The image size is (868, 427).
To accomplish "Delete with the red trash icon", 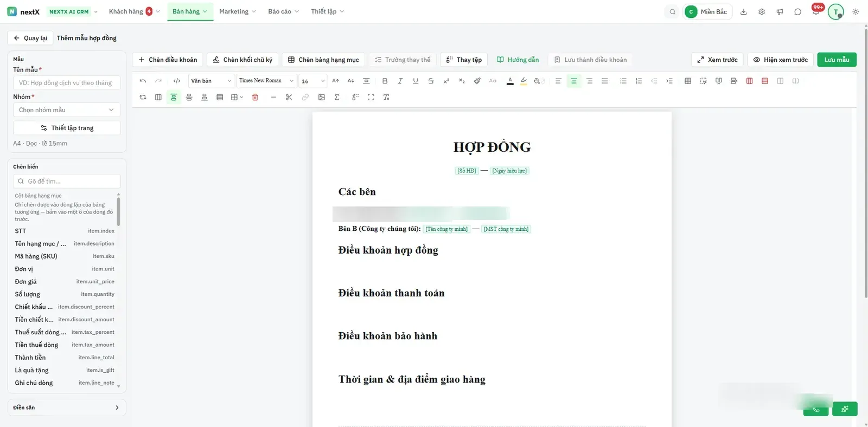I will 255,98.
